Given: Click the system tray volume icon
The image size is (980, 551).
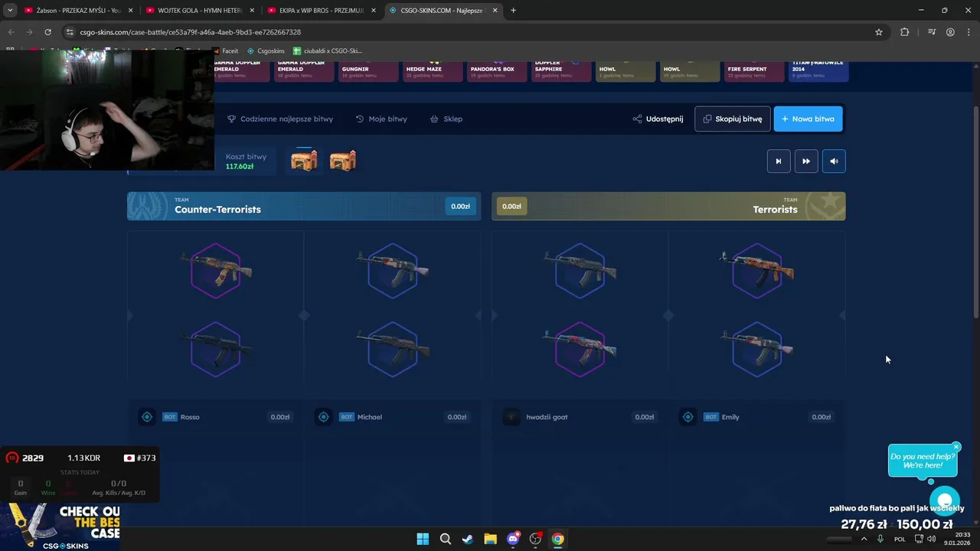Looking at the screenshot, I should [x=931, y=539].
